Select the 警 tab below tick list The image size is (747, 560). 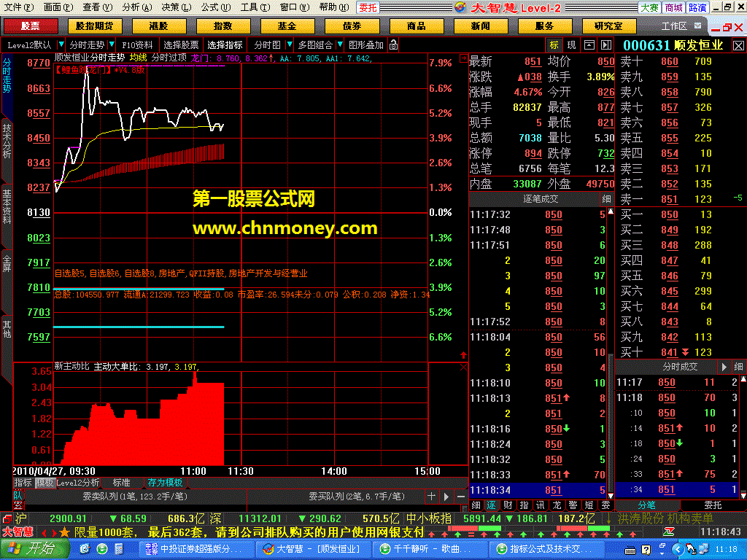573,505
